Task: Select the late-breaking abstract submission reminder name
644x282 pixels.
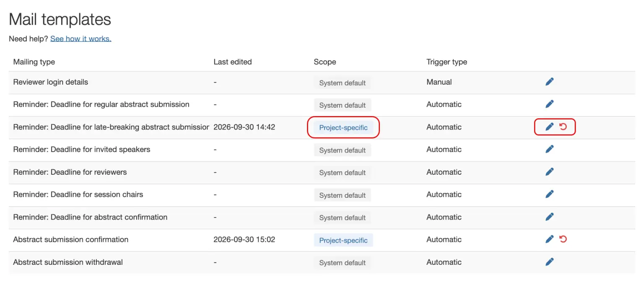Action: click(x=111, y=127)
